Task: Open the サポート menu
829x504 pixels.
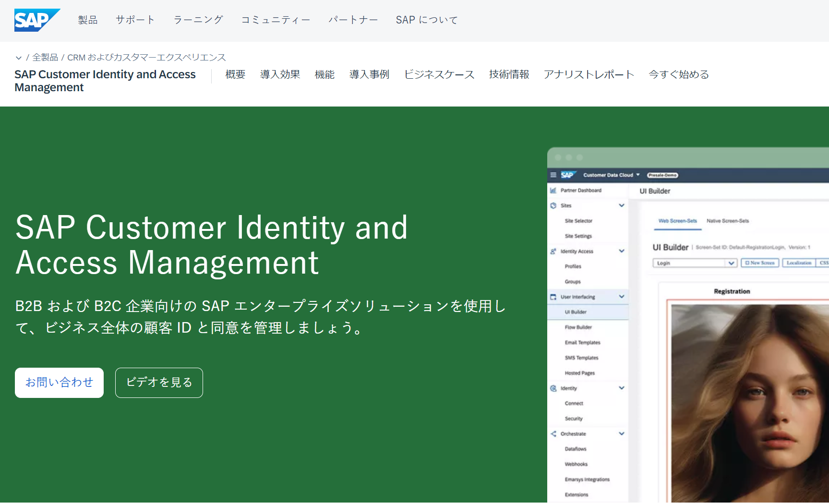Action: coord(135,20)
